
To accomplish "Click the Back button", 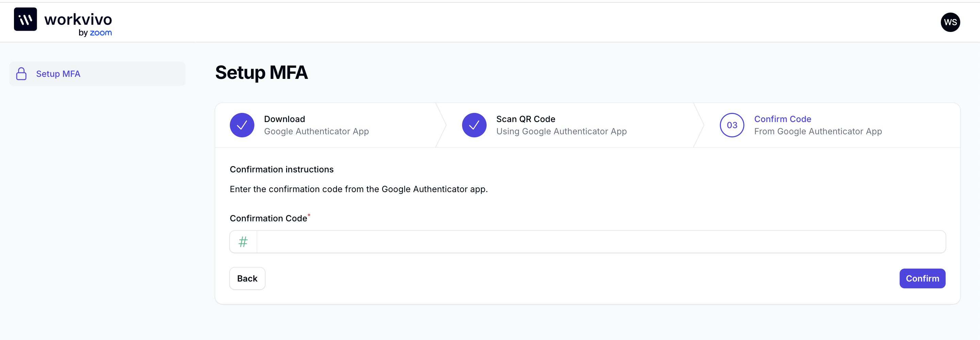I will pyautogui.click(x=247, y=278).
